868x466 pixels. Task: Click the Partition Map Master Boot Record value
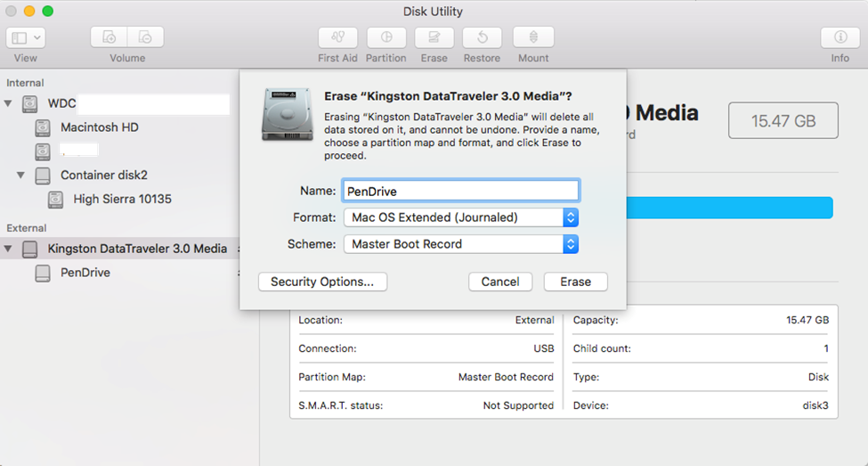(x=506, y=377)
